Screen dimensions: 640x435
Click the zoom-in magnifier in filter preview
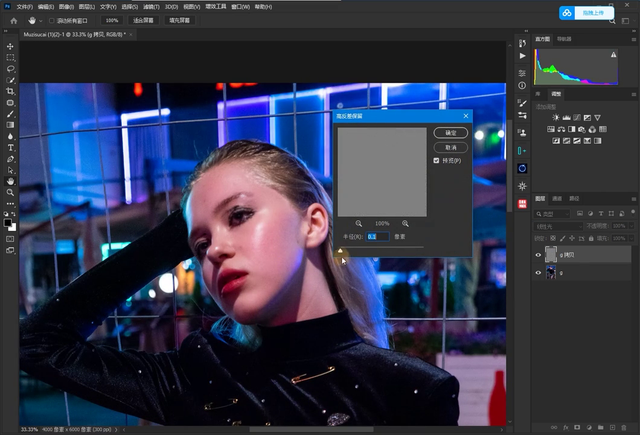[405, 223]
